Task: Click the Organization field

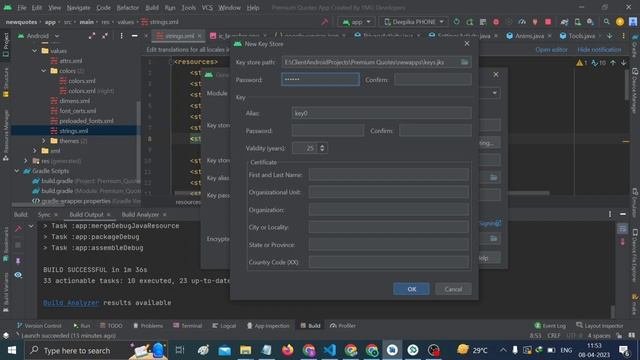Action: tap(389, 210)
